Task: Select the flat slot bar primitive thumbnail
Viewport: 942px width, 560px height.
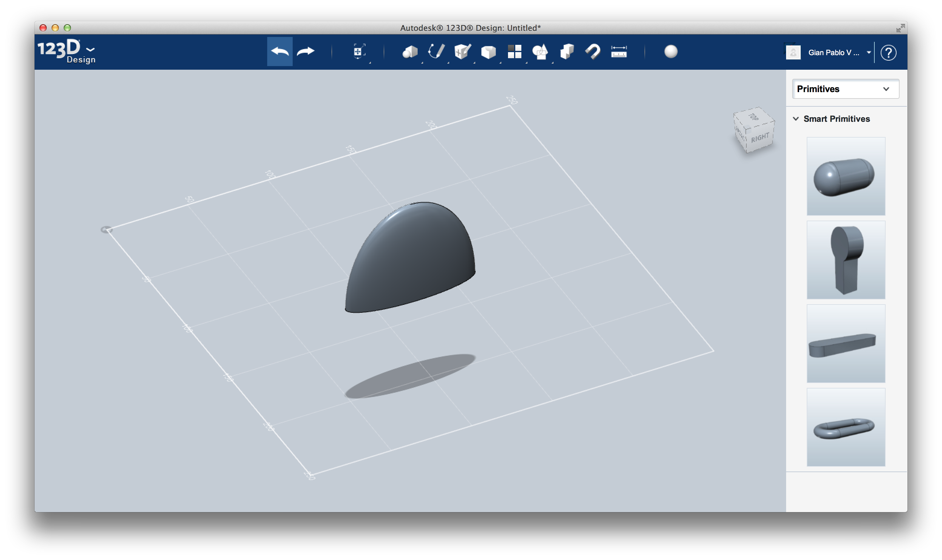Action: [x=846, y=344]
